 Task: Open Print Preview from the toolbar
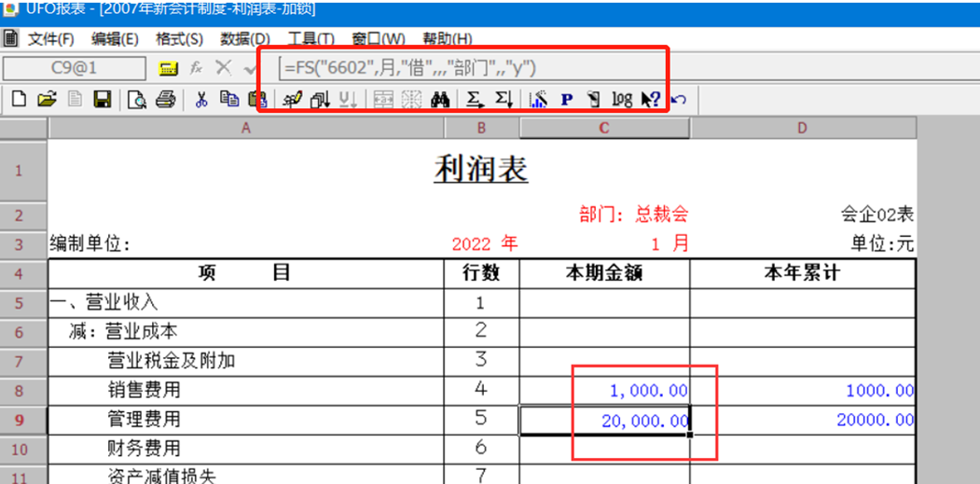coord(136,100)
